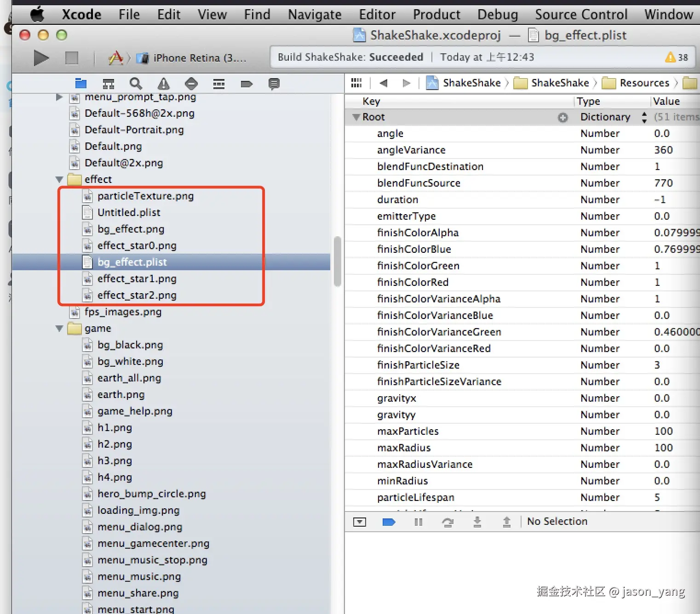Open the Breakpoint navigator
Viewport: 700px width, 614px height.
[x=247, y=84]
